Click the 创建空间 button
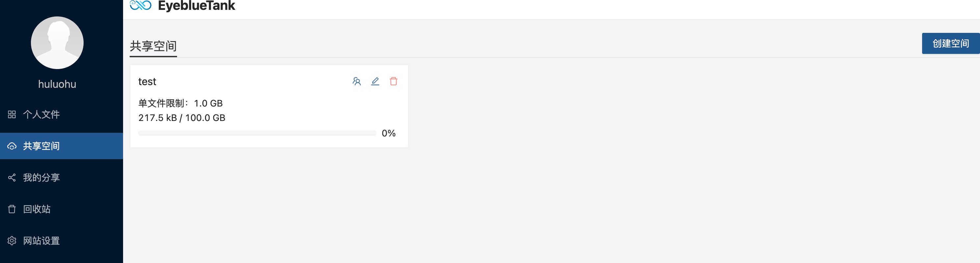The width and height of the screenshot is (980, 263). [x=951, y=44]
